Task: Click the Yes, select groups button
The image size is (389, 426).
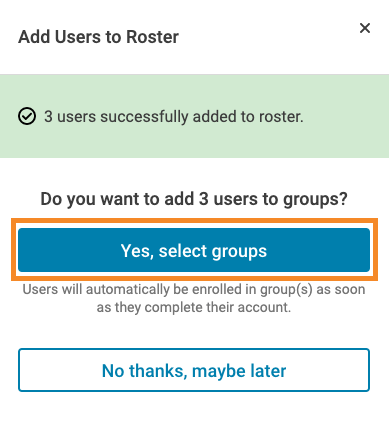Action: click(194, 250)
